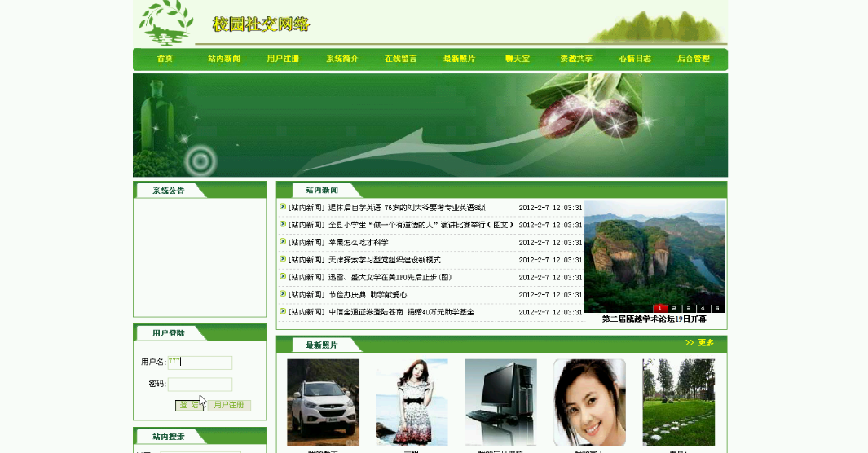Click the olive banner image

[x=430, y=125]
